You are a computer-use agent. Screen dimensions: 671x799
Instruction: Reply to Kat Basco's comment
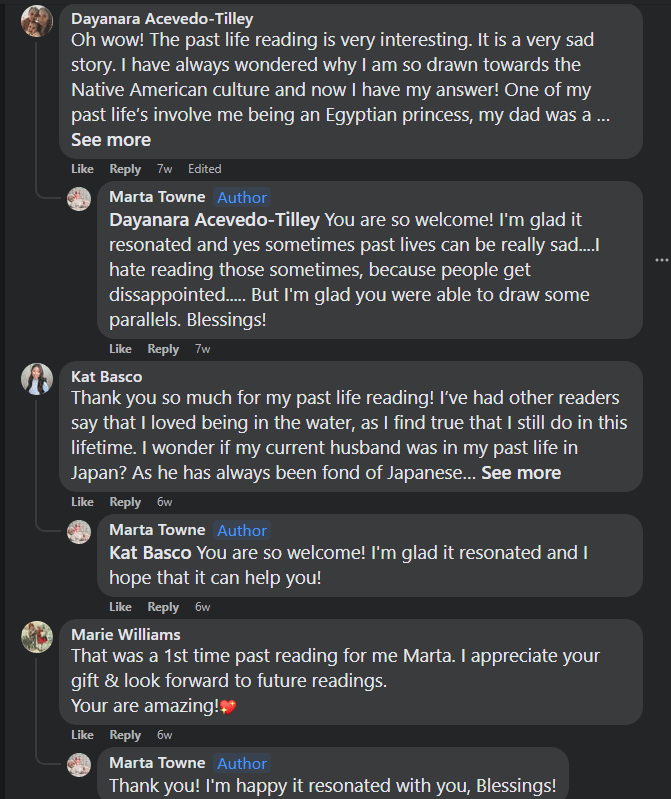(x=125, y=502)
